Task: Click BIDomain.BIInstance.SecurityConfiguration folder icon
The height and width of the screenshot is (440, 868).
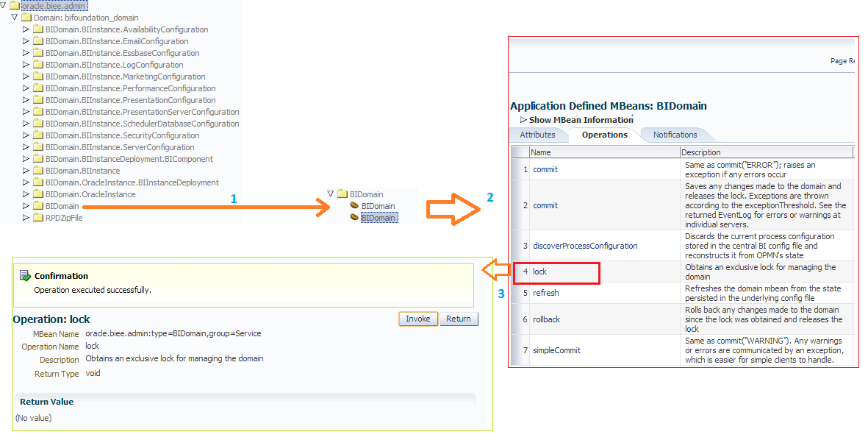Action: [x=37, y=135]
